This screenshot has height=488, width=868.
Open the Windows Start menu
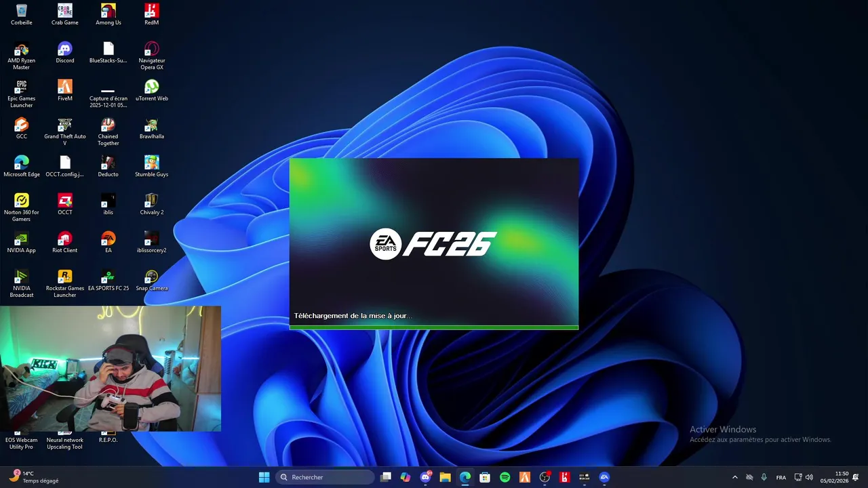click(264, 477)
